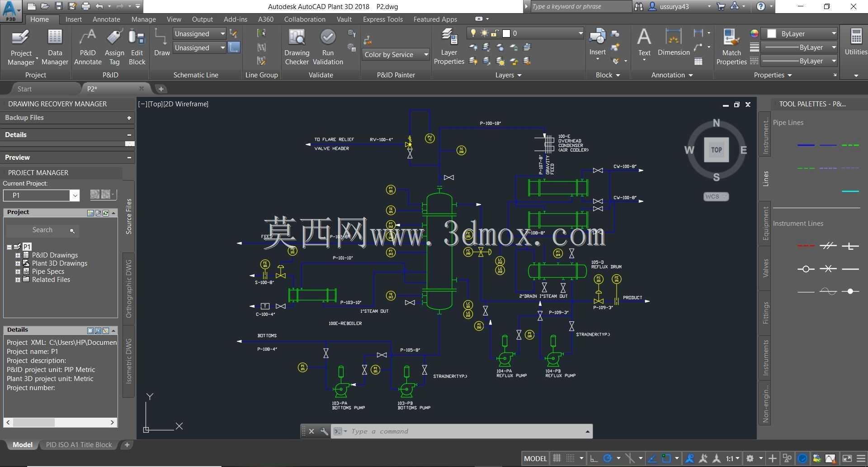Image resolution: width=868 pixels, height=467 pixels.
Task: Select the Assign Tag tool
Action: pyautogui.click(x=114, y=48)
